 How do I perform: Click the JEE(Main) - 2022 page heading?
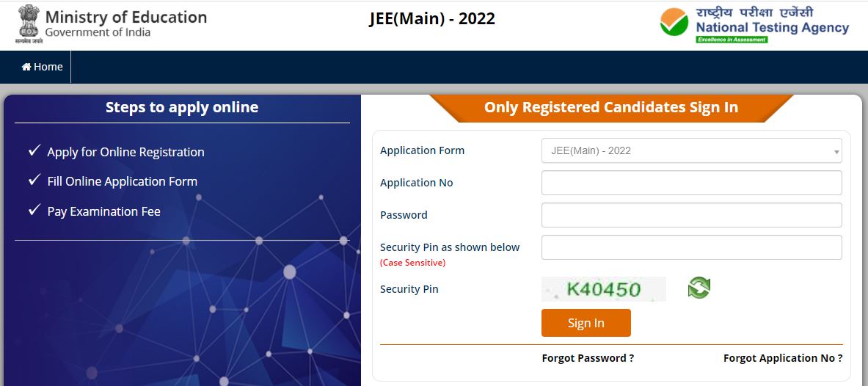[x=432, y=19]
